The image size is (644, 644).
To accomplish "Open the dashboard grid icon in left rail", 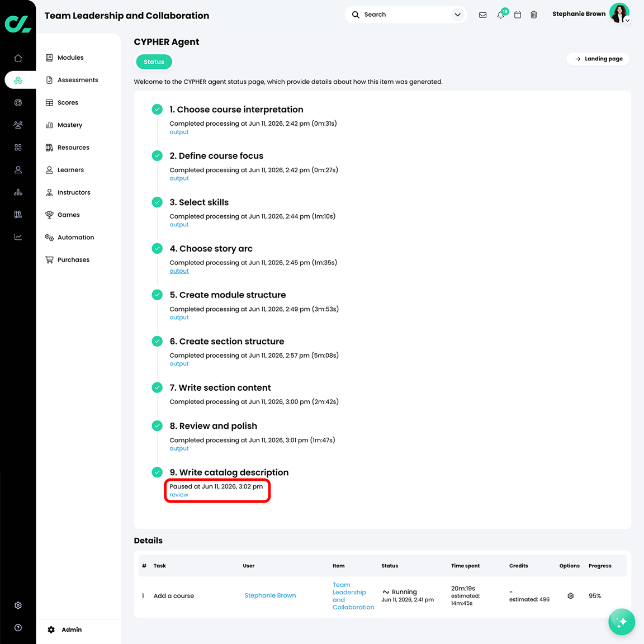I will [x=18, y=148].
